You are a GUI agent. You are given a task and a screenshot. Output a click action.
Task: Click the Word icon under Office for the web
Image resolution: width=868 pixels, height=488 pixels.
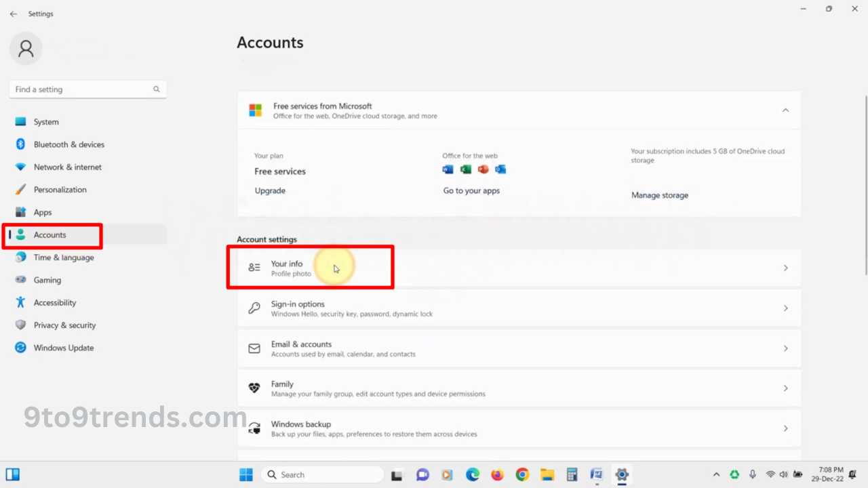click(x=448, y=169)
